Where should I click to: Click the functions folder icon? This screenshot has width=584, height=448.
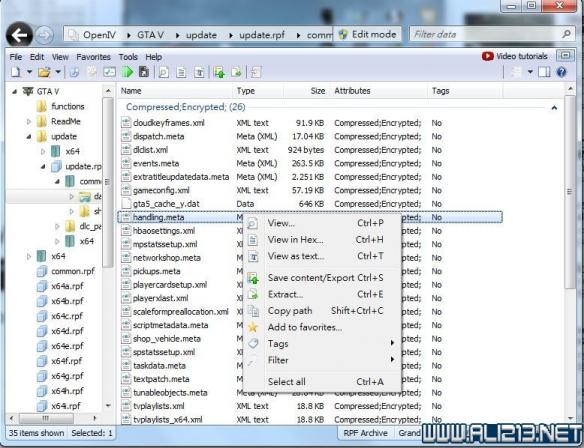42,107
